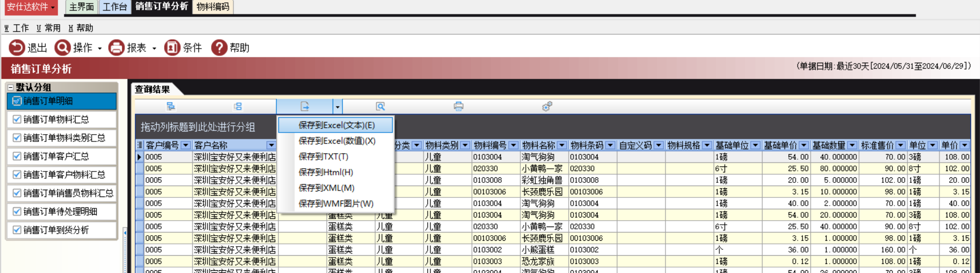Select 保存到Html(H) menu item
The height and width of the screenshot is (273, 980).
pyautogui.click(x=336, y=172)
